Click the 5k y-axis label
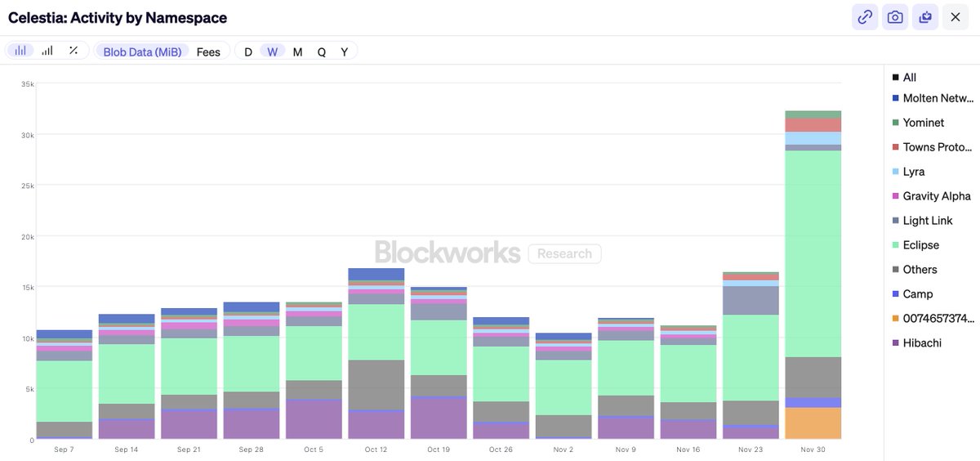The height and width of the screenshot is (461, 980). [x=29, y=390]
